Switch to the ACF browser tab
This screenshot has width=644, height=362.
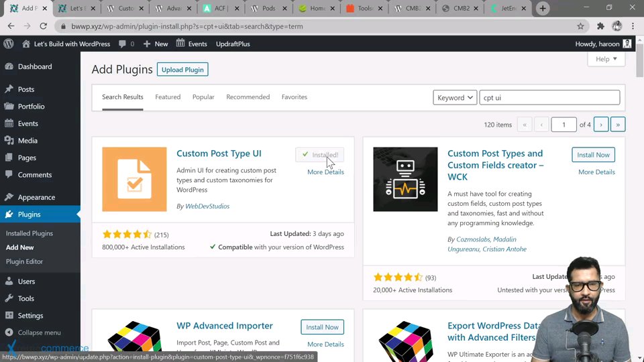[x=221, y=8]
